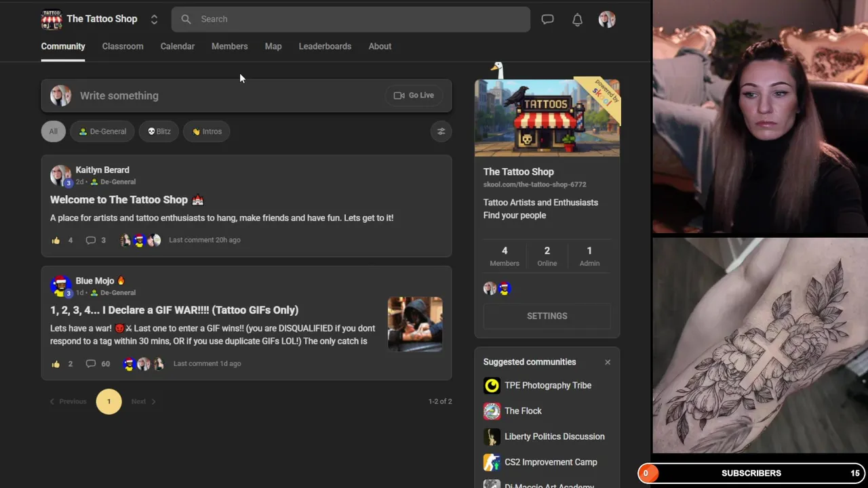Viewport: 868px width, 488px height.
Task: Switch to the Map tab
Action: (x=273, y=46)
